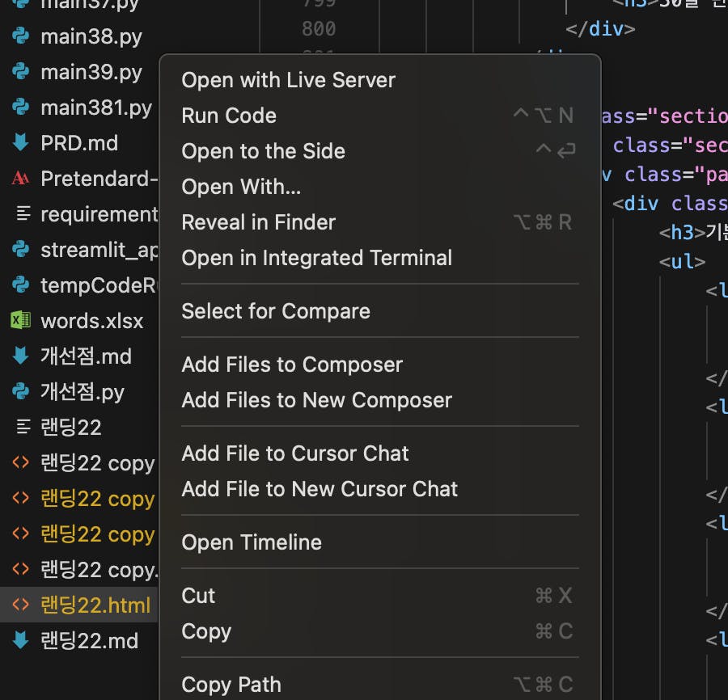728x700 pixels.
Task: Click the markdown arrow icon of PRD.md
Action: [21, 143]
